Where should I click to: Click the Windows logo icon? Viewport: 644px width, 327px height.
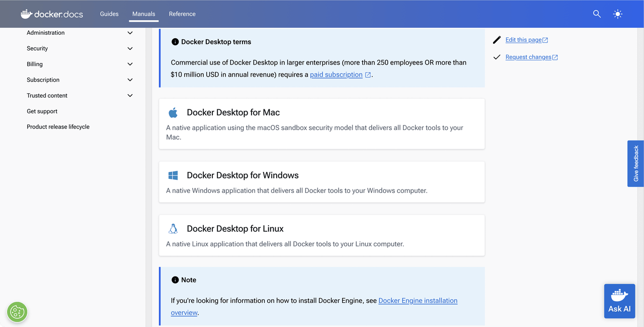click(x=173, y=175)
